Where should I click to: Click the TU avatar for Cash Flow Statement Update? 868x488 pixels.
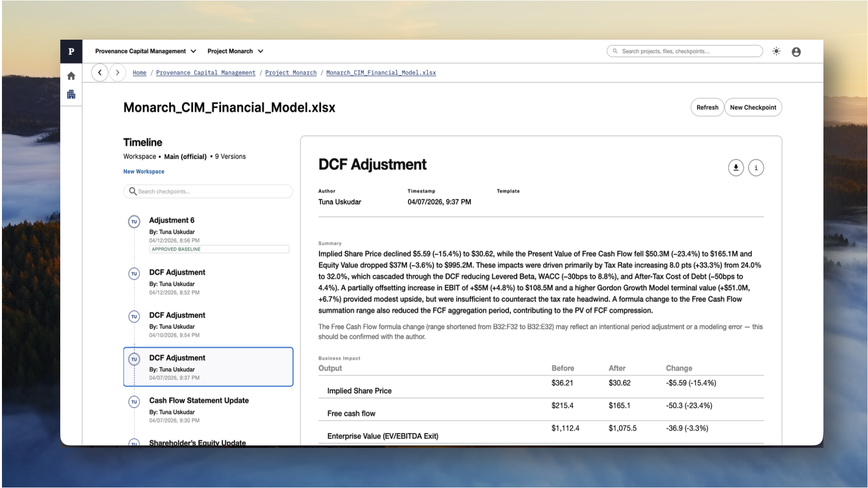pos(134,402)
